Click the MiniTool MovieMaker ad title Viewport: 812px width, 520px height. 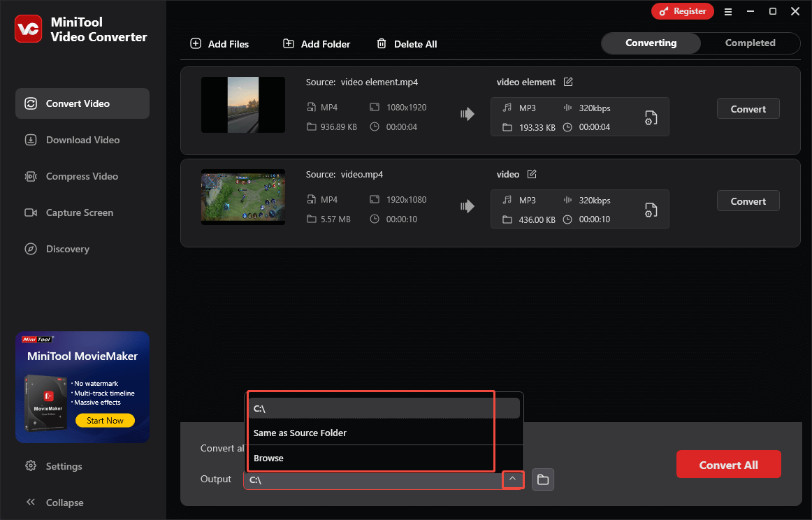82,356
